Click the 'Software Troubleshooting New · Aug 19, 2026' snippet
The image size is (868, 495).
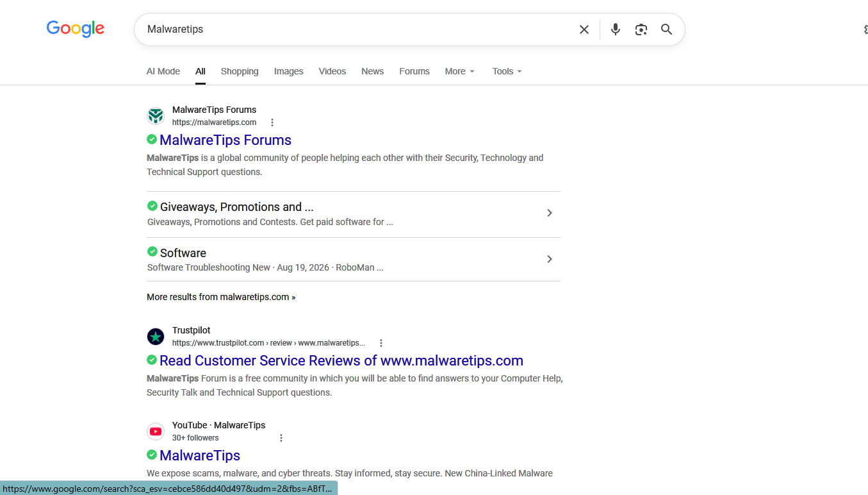click(x=265, y=267)
